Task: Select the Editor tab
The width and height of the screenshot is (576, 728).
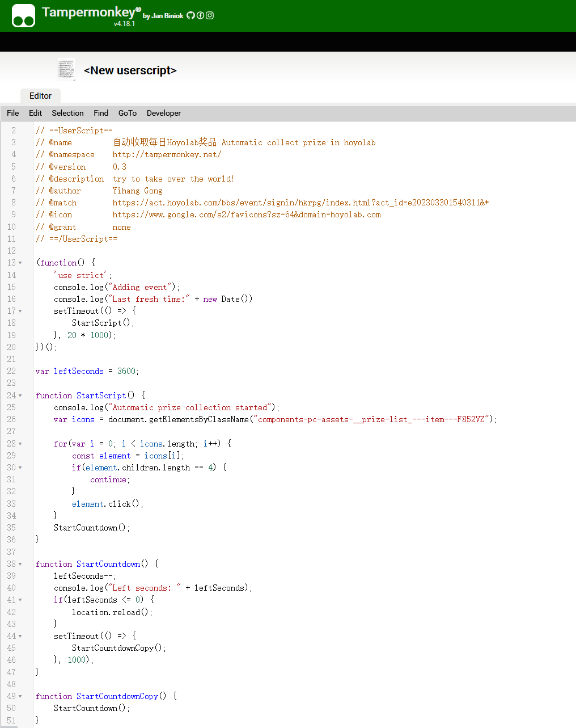Action: (40, 95)
